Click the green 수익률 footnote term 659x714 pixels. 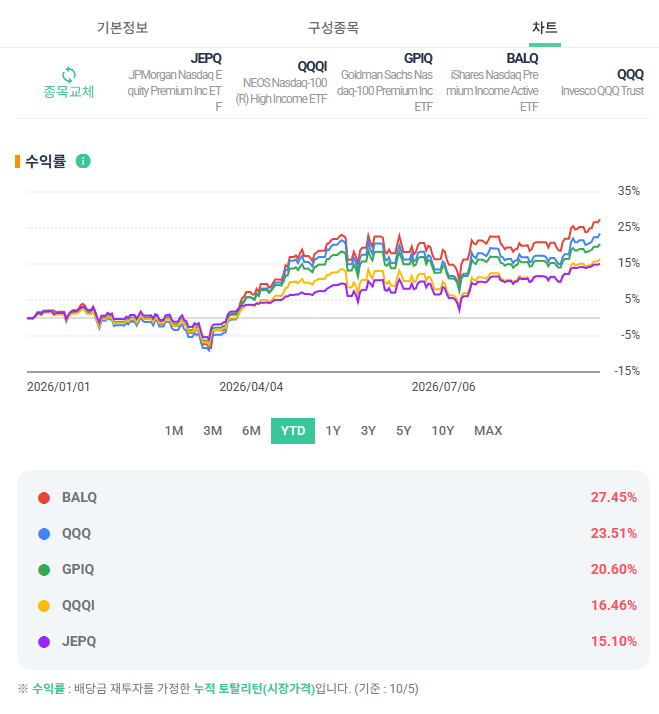click(48, 688)
